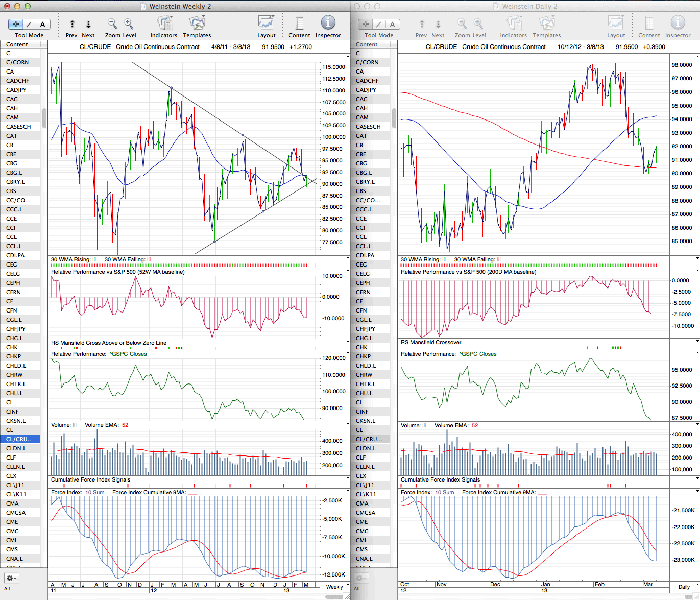
Task: Select the text annotation tool in Weekly window
Action: tap(42, 24)
